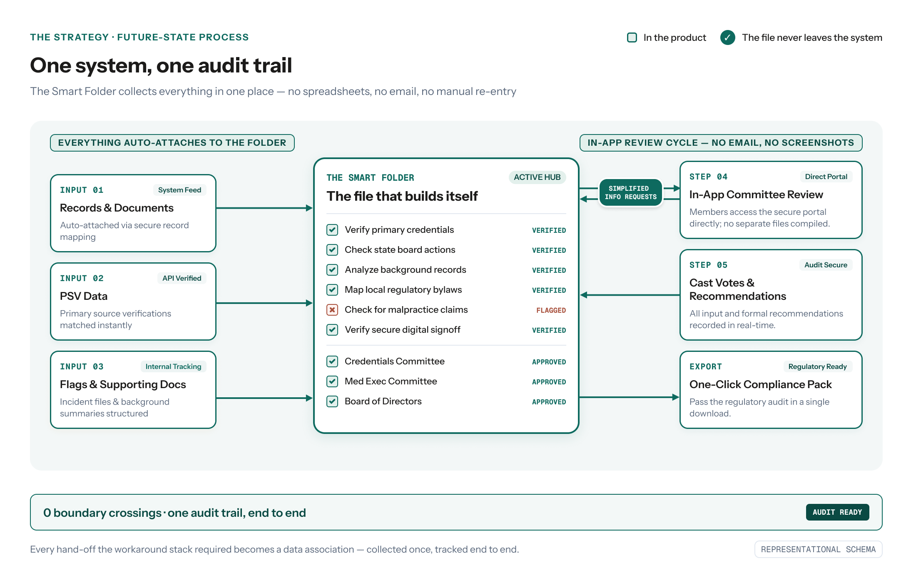
Task: Click the 'In the product' legend checkbox
Action: coord(632,37)
